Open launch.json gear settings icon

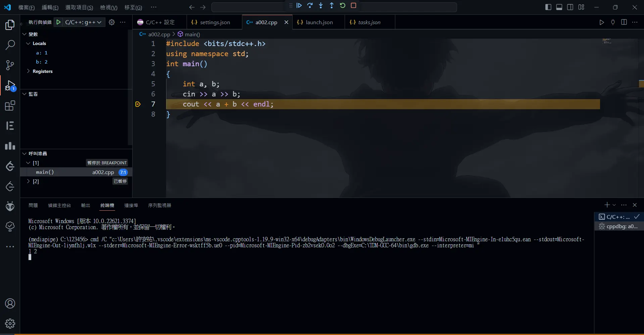point(112,22)
